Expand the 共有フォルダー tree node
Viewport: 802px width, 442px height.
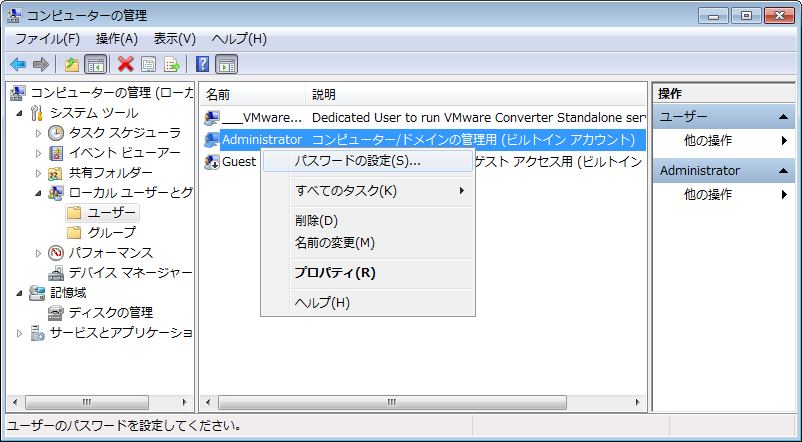click(x=38, y=173)
